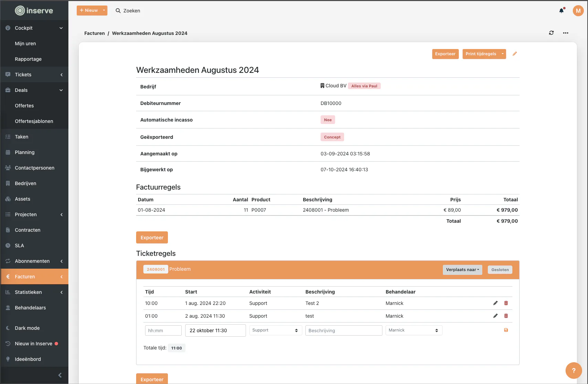588x384 pixels.
Task: Open the Marnick handler dropdown
Action: coord(414,330)
